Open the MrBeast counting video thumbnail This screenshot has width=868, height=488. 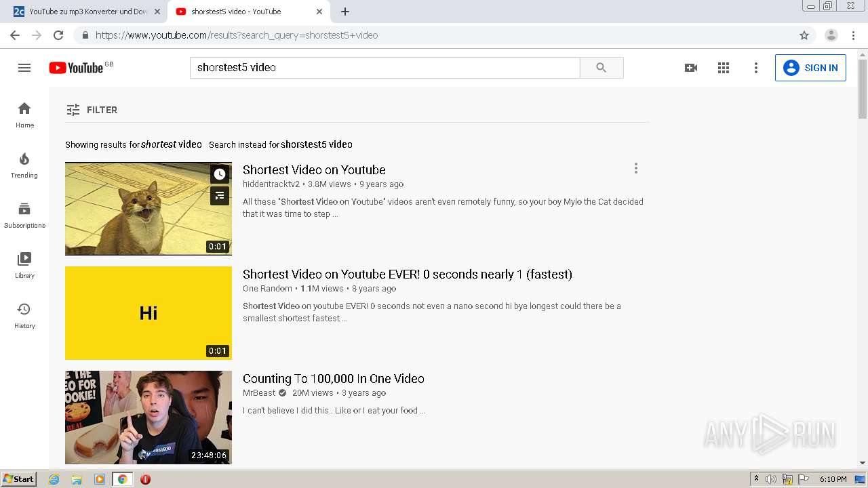[149, 418]
